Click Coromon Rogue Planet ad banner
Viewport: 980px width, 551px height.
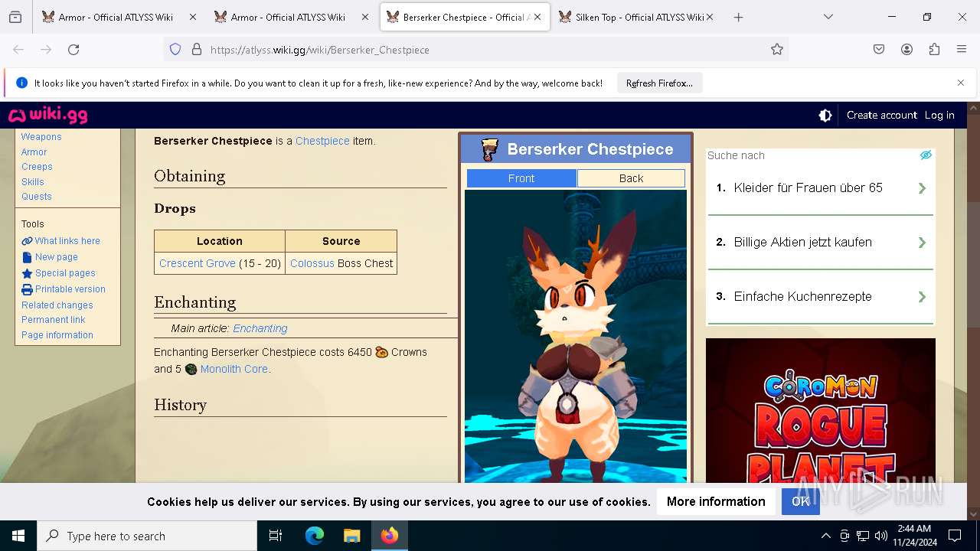821,410
